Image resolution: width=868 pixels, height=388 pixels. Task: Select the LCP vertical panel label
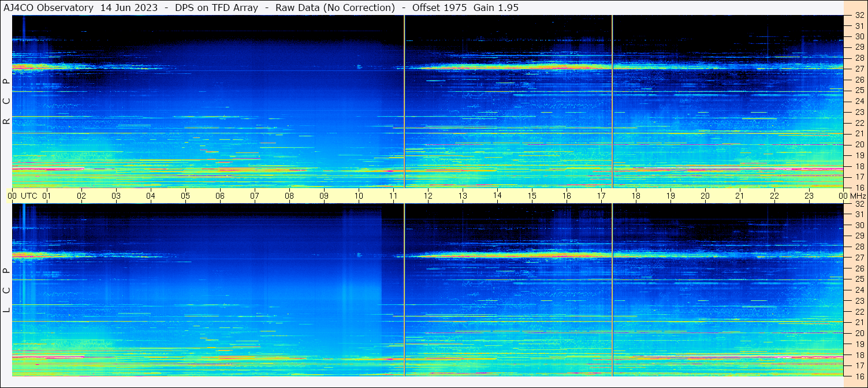pos(7,290)
